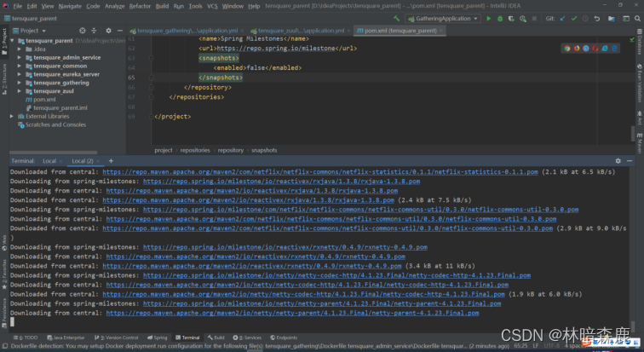Open the Version Control tool window
The height and width of the screenshot is (352, 644).
pos(117,338)
